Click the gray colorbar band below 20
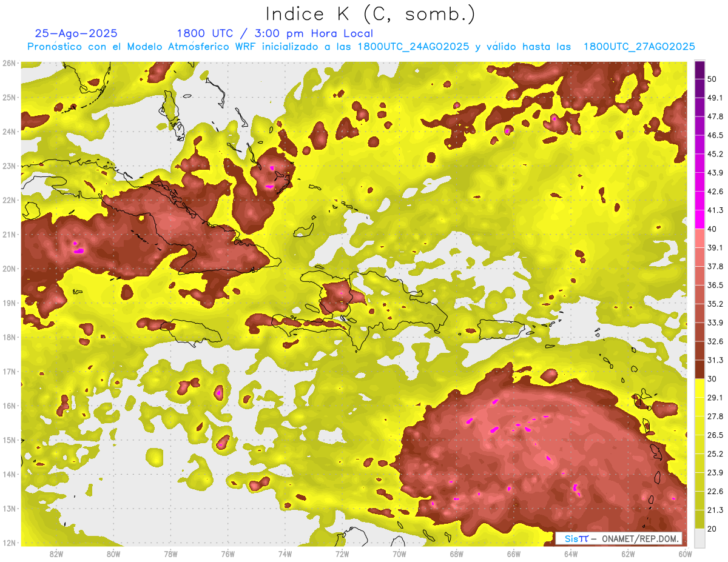Viewport: 728px width, 562px height. (x=699, y=537)
